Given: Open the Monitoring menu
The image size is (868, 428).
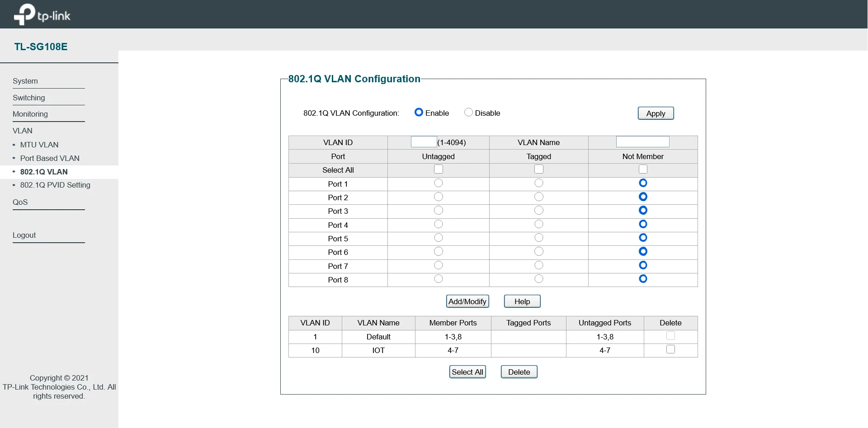Looking at the screenshot, I should point(30,114).
